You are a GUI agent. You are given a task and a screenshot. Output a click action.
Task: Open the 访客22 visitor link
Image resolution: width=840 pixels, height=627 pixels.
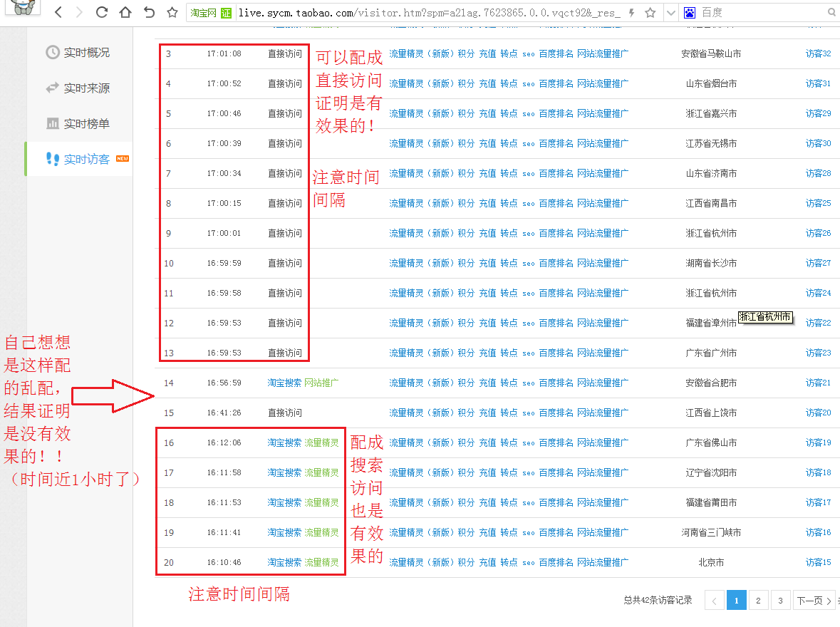tap(818, 323)
